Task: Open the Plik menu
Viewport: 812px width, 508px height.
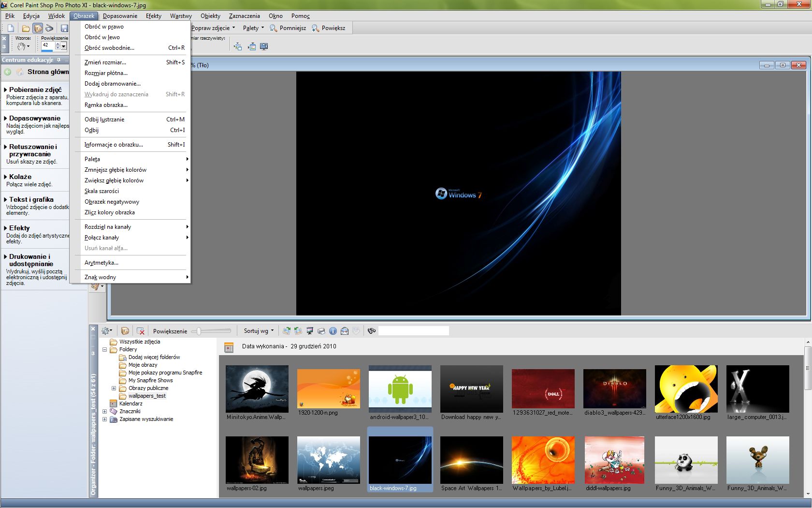Action: (10, 16)
